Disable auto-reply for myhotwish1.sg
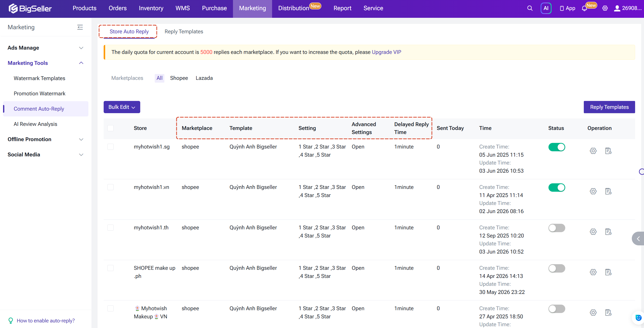 [x=557, y=147]
